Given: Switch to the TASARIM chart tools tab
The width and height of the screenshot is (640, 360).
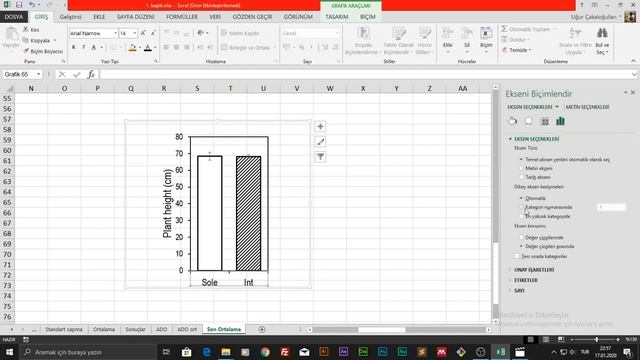Looking at the screenshot, I should 337,17.
